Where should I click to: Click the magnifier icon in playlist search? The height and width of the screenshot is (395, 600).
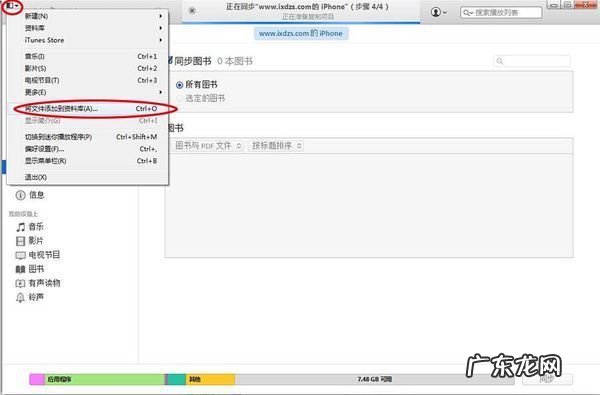(468, 13)
